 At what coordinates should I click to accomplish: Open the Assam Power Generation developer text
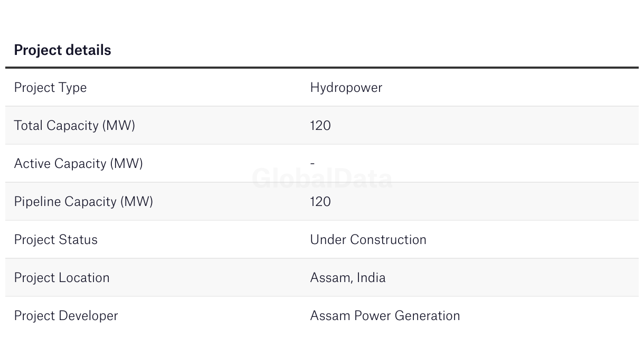385,316
